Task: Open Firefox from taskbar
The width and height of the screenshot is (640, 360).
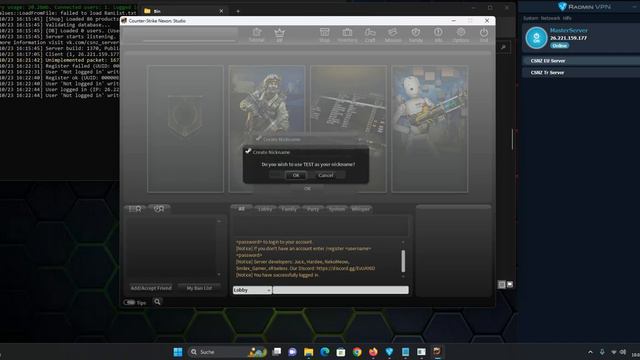Action: click(373, 352)
